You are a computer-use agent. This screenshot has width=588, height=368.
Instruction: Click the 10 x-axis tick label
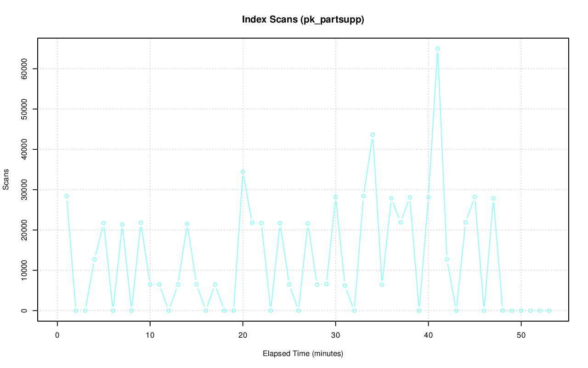(x=150, y=335)
